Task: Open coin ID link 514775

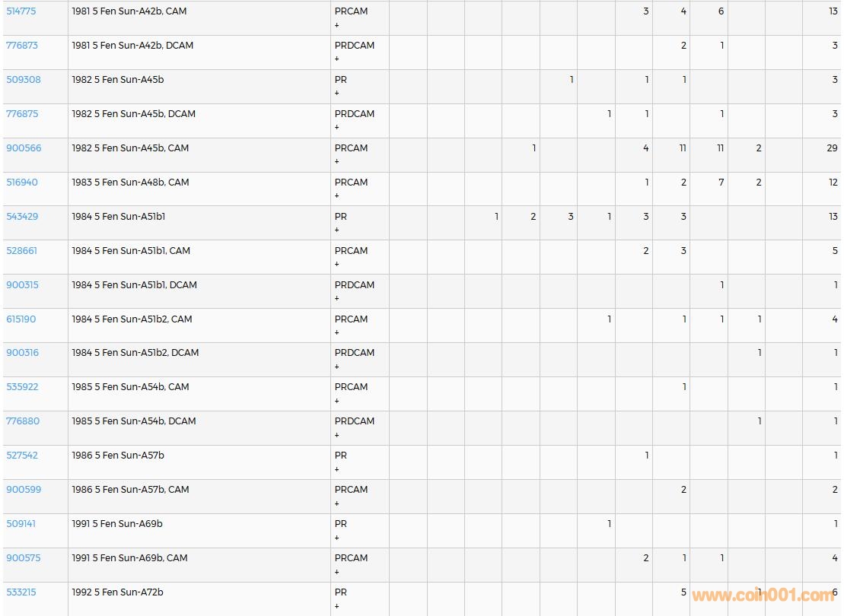Action: 21,11
